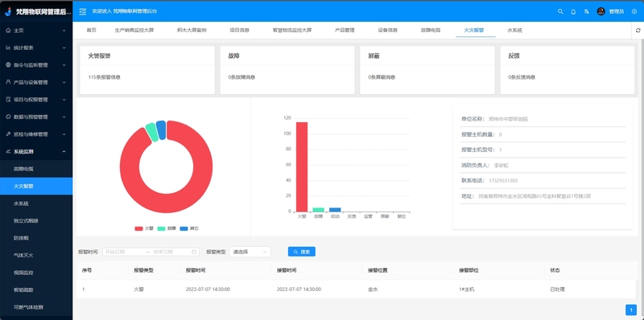Open the notification bell icon

point(573,11)
